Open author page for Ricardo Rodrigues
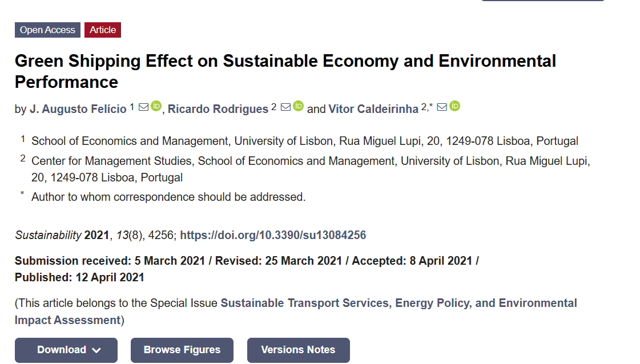Viewport: 640px width, 364px height. (218, 109)
